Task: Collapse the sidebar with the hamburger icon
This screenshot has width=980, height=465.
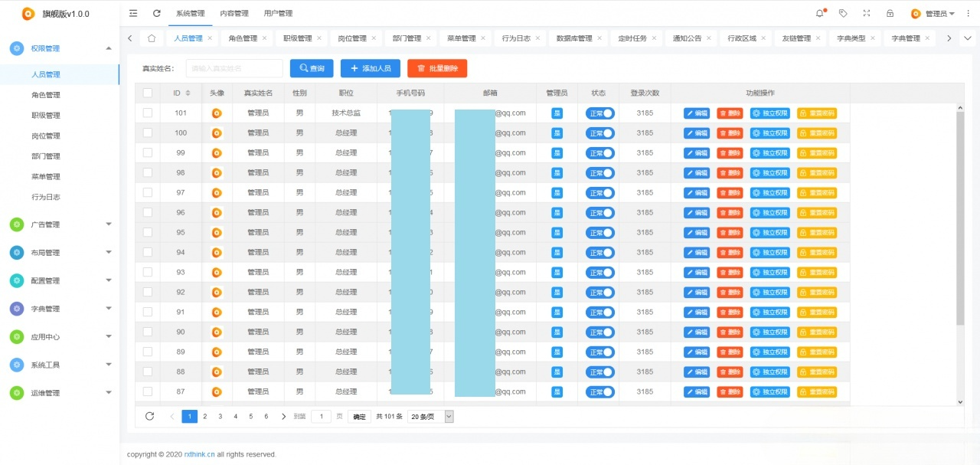Action: [132, 12]
